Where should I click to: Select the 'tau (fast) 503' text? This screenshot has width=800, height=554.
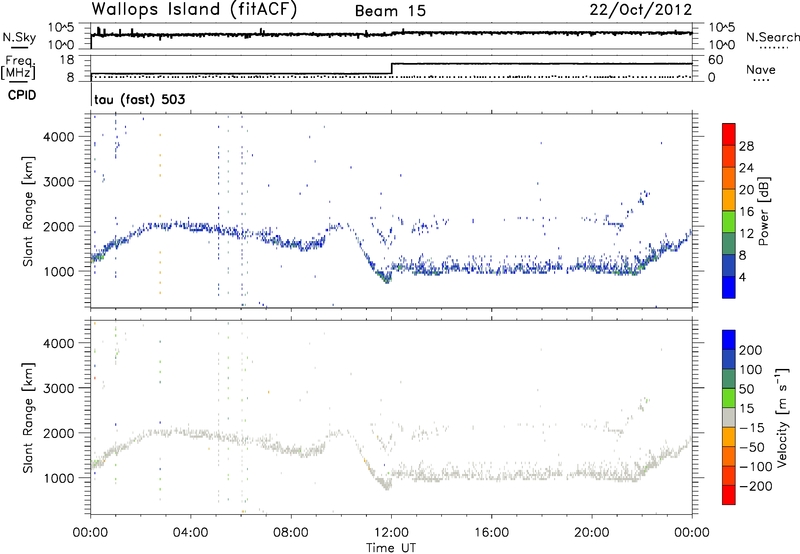(139, 99)
